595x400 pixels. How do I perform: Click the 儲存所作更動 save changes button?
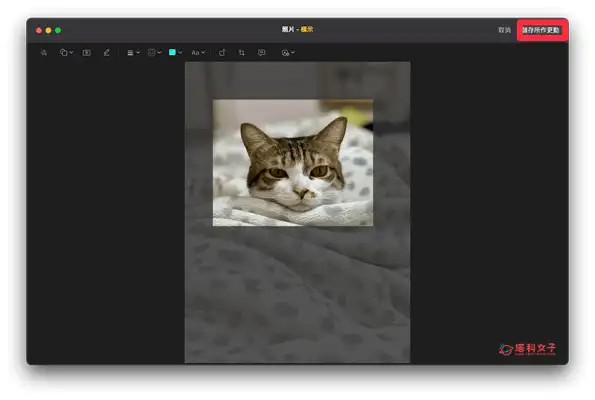click(x=541, y=30)
